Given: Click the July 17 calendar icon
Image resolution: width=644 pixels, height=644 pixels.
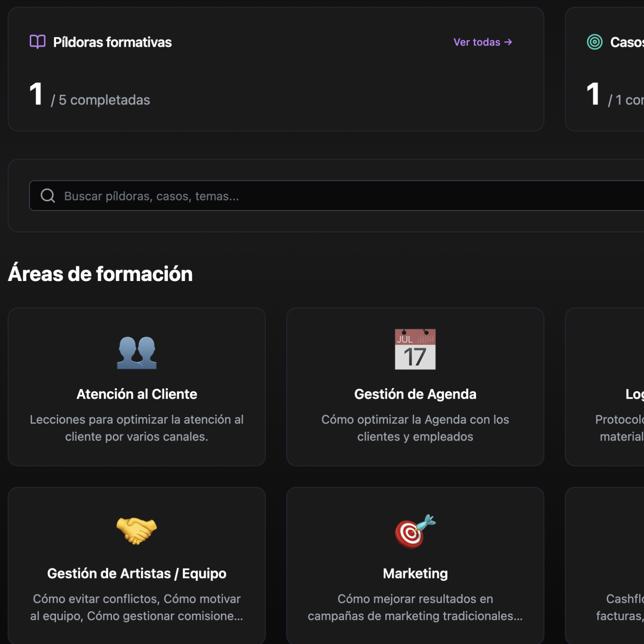Looking at the screenshot, I should 415,350.
